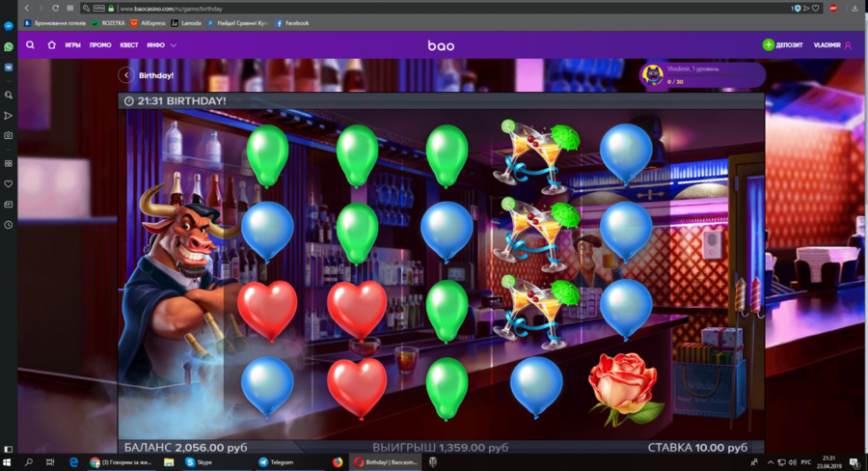Image resolution: width=868 pixels, height=471 pixels.
Task: Open the red ABP extension icon
Action: point(833,9)
